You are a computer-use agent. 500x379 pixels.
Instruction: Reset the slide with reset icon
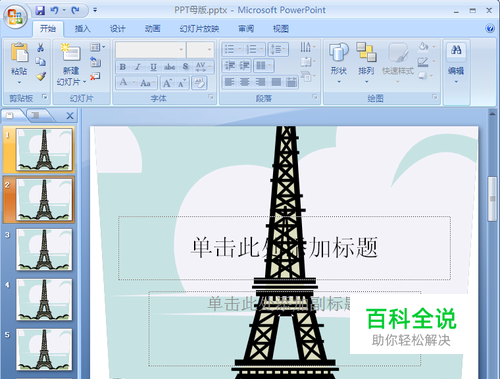click(95, 62)
